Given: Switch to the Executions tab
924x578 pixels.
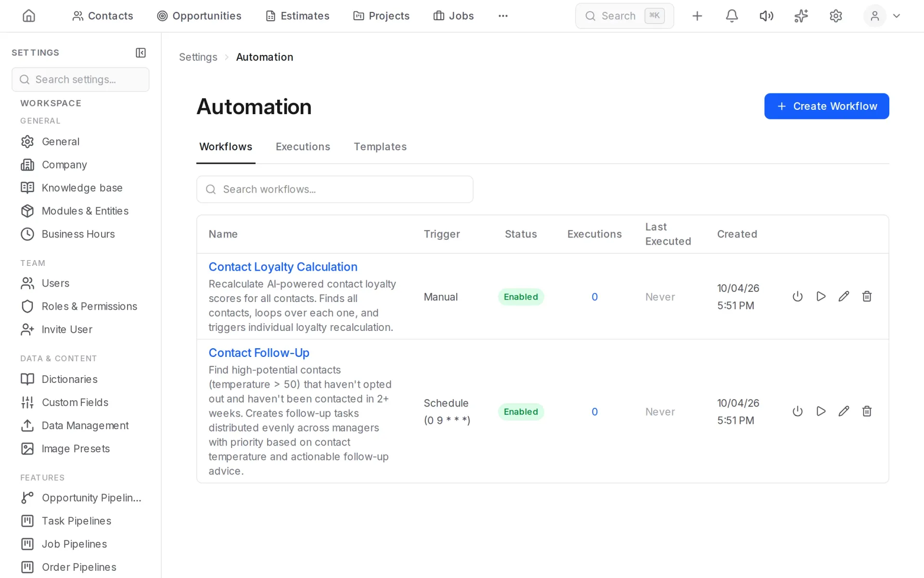Looking at the screenshot, I should (303, 146).
